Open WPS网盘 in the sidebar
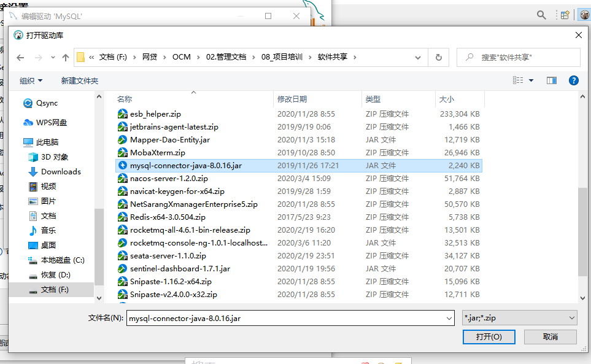 click(50, 122)
